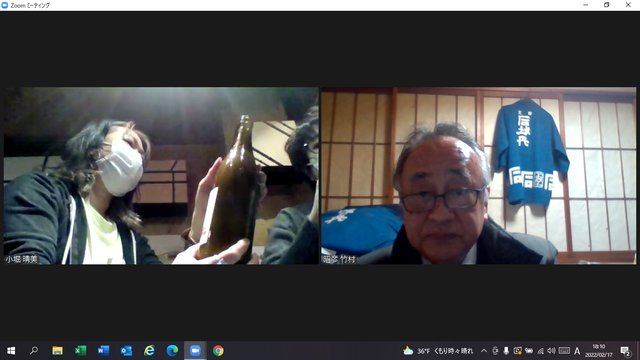
Task: Select the left participant video with bottle
Action: point(161,176)
